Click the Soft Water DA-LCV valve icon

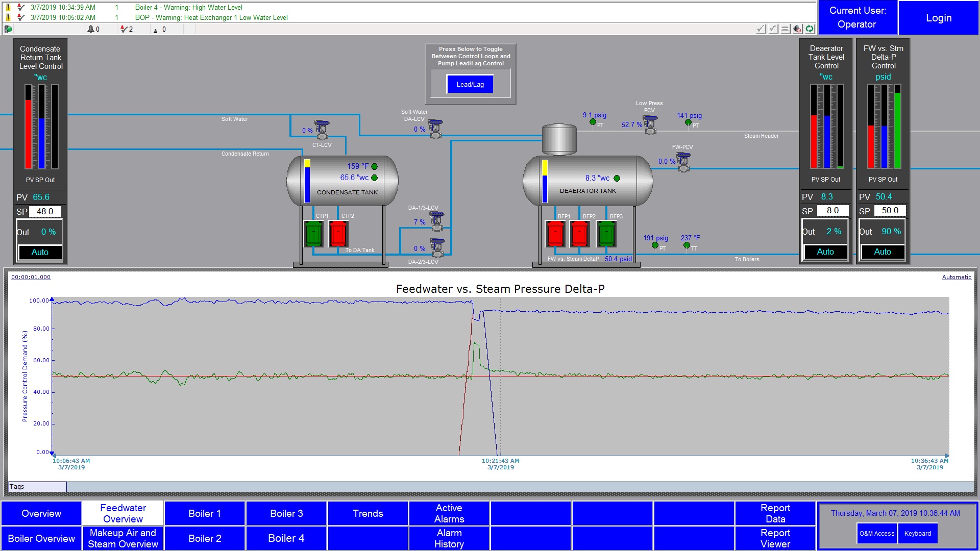click(x=436, y=129)
